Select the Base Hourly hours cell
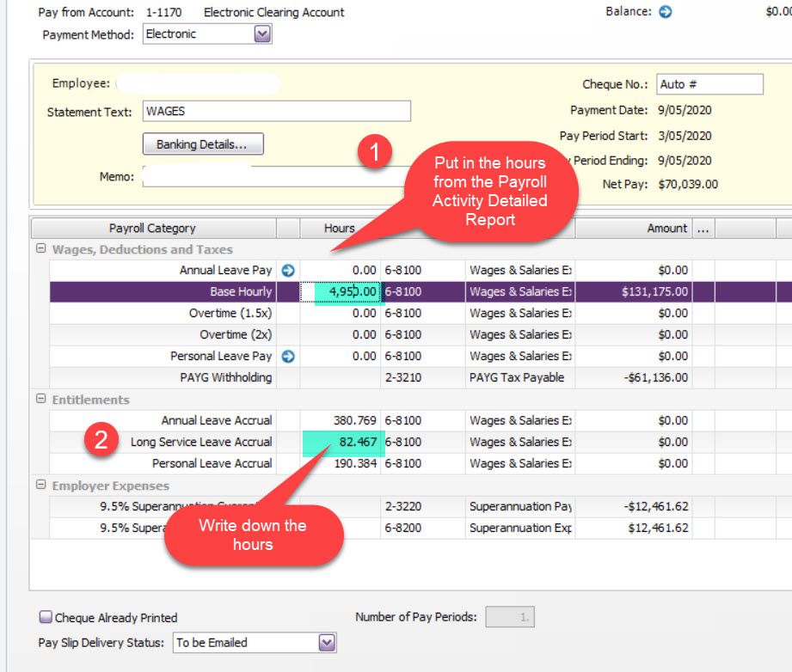The height and width of the screenshot is (672, 792). [341, 292]
